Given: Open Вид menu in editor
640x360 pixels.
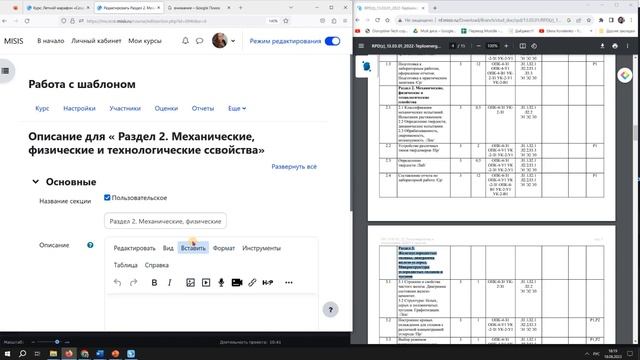Looking at the screenshot, I should 168,248.
